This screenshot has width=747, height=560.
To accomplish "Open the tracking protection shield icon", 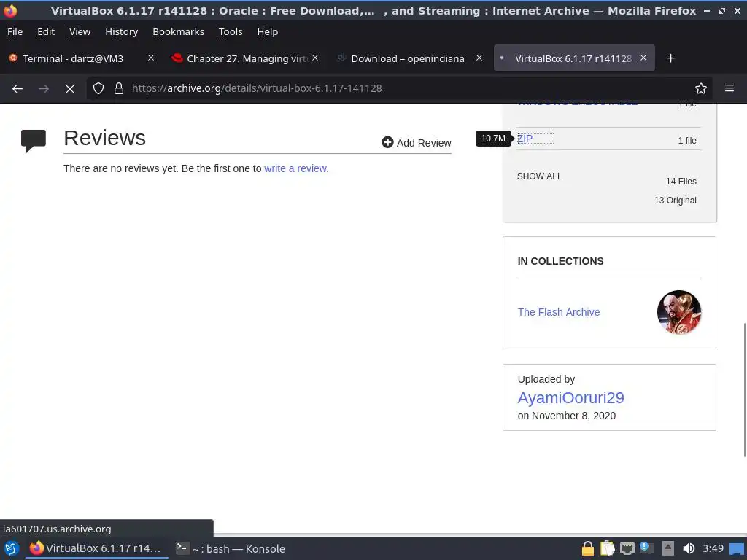I will pyautogui.click(x=98, y=88).
